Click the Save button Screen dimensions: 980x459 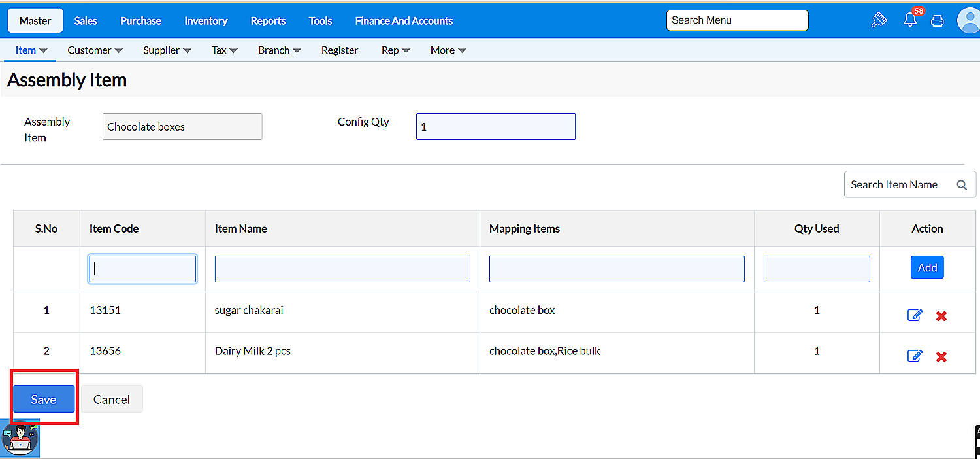tap(44, 399)
